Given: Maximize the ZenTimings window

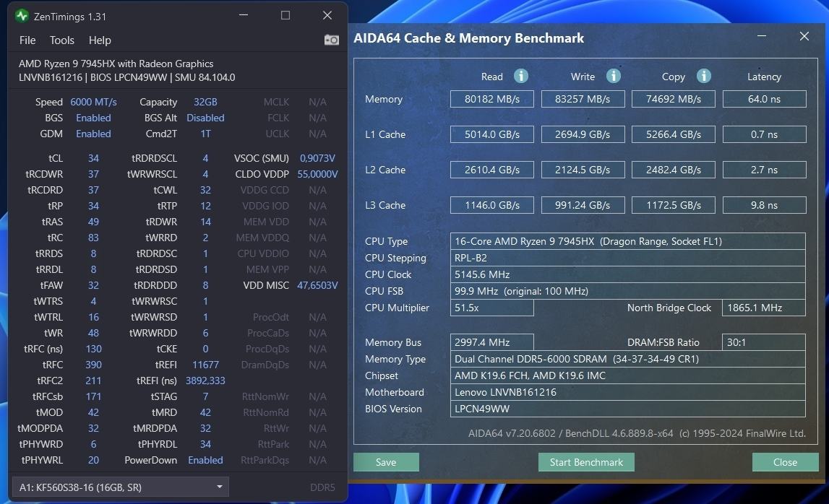Looking at the screenshot, I should [285, 15].
